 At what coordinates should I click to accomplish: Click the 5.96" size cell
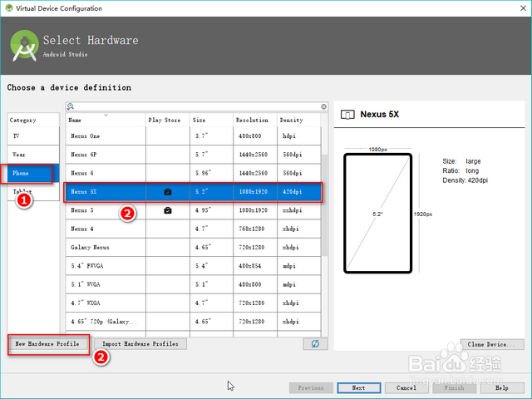click(211, 173)
